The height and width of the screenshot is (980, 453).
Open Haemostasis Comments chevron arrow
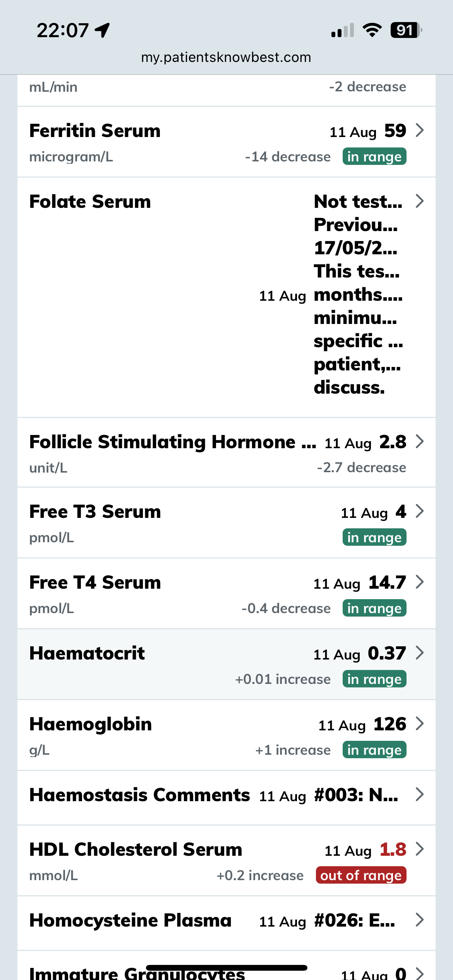click(x=419, y=794)
